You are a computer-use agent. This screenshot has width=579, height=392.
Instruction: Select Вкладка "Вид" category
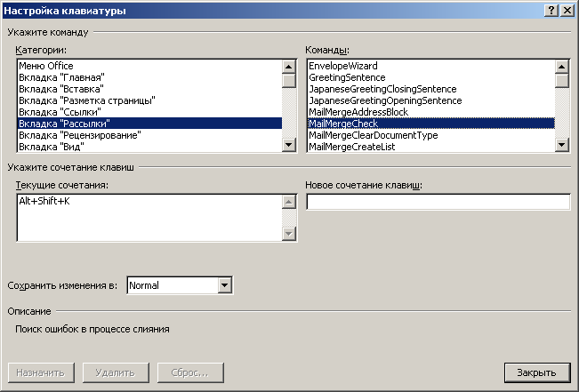pyautogui.click(x=52, y=147)
